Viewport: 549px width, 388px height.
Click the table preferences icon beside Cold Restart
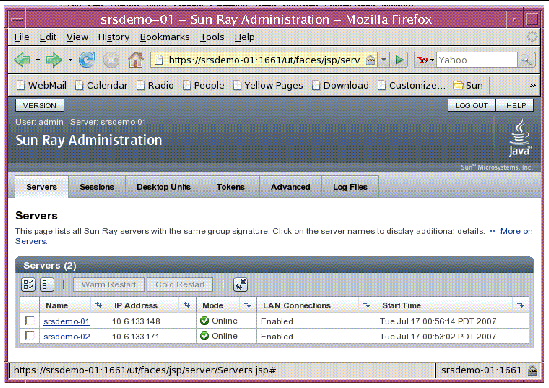[x=241, y=284]
